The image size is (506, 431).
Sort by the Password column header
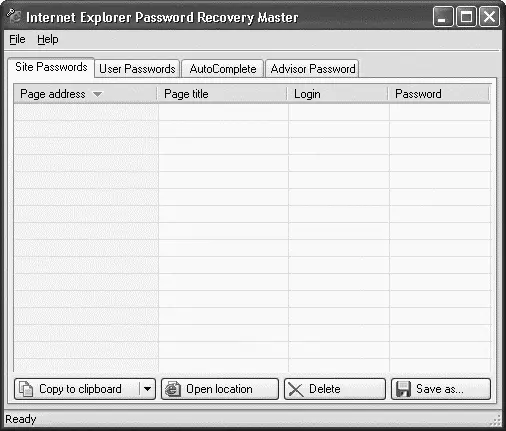pos(439,94)
